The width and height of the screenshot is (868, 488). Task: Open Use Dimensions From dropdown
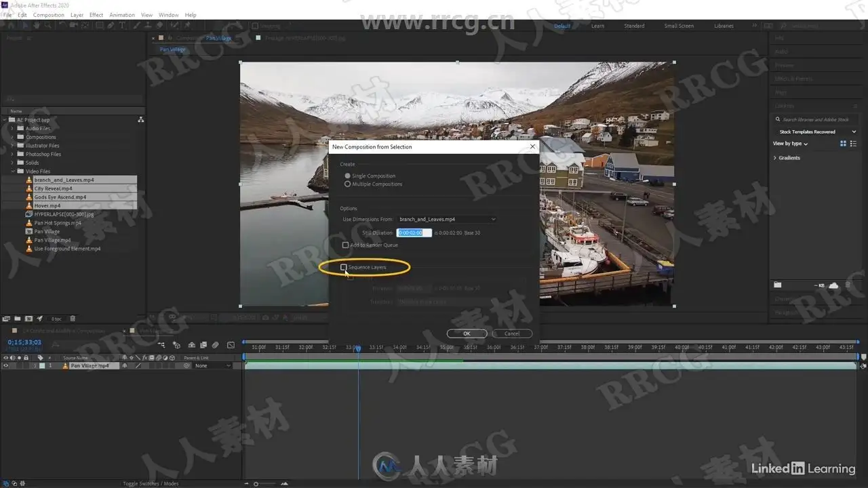point(448,220)
